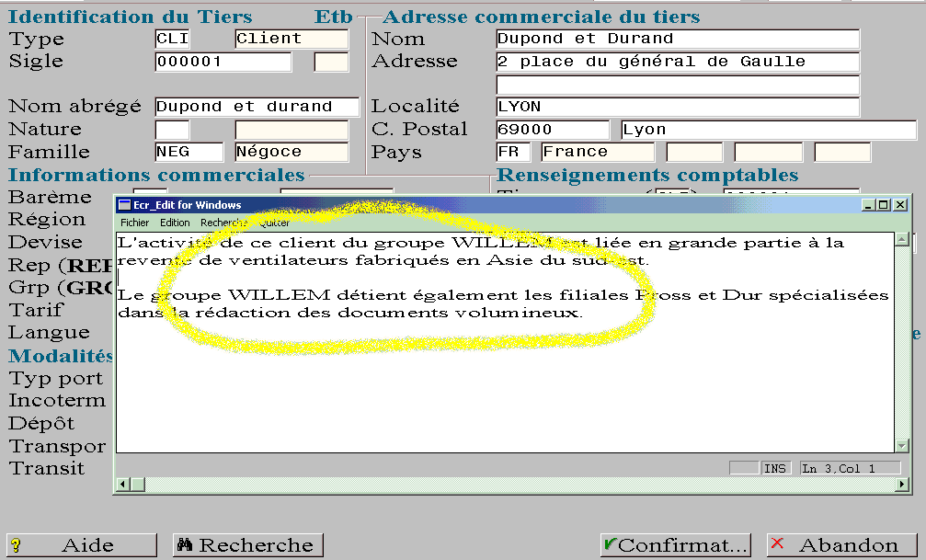
Task: Click the question mark Aide icon
Action: (x=16, y=544)
